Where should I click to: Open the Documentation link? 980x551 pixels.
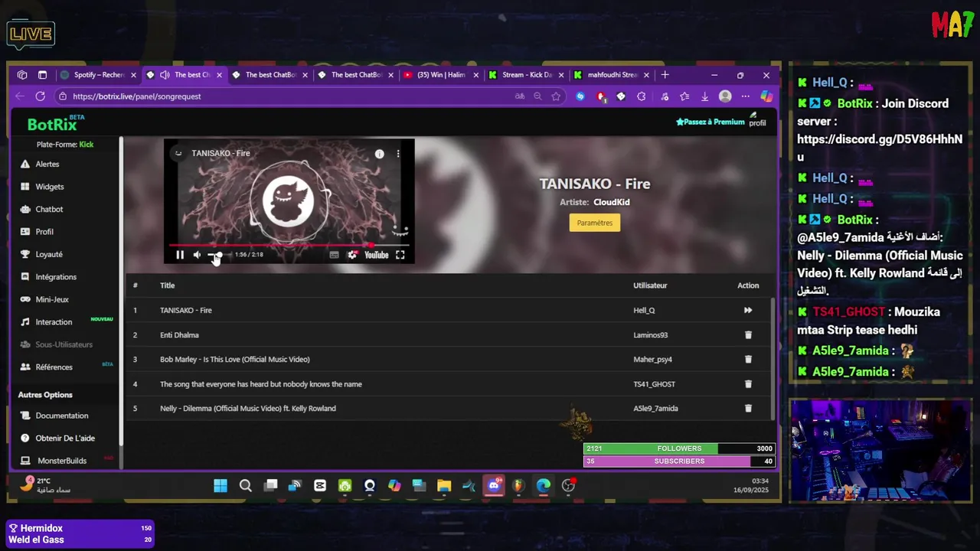point(61,416)
